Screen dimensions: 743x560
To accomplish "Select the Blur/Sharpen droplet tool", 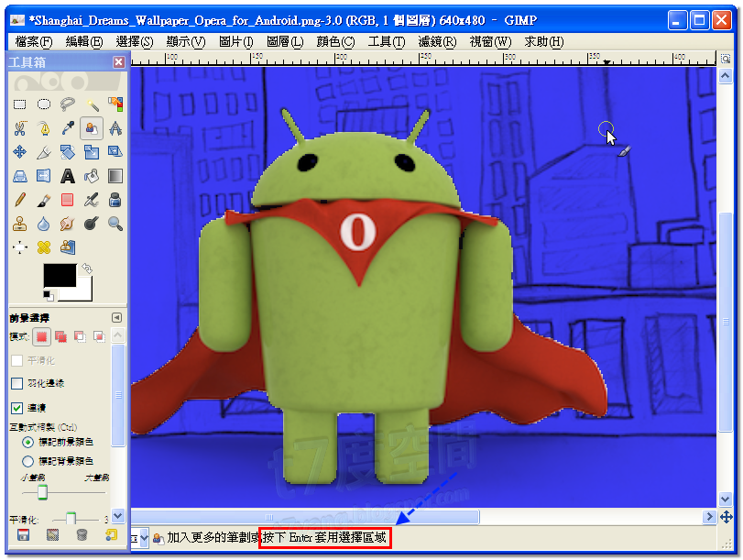I will (44, 224).
